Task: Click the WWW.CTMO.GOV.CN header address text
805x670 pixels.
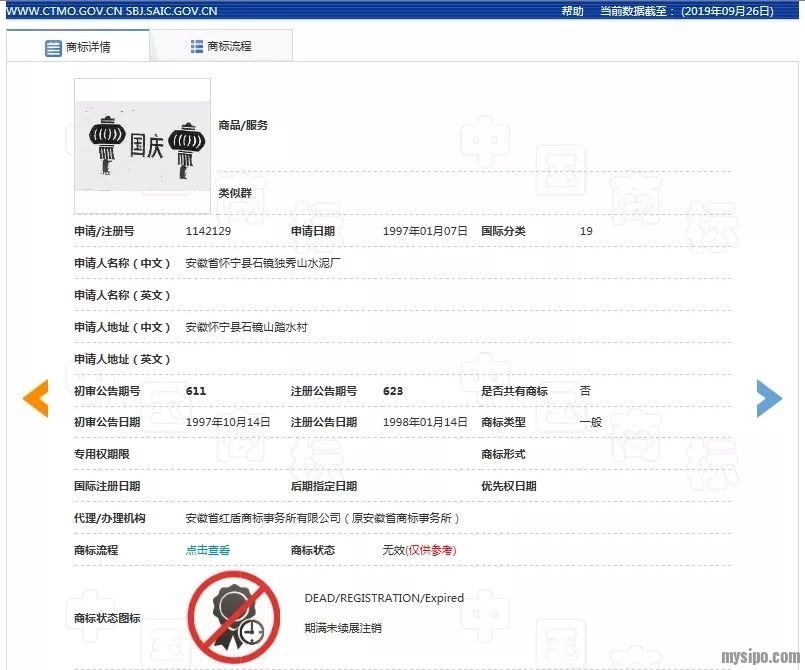Action: pyautogui.click(x=63, y=11)
